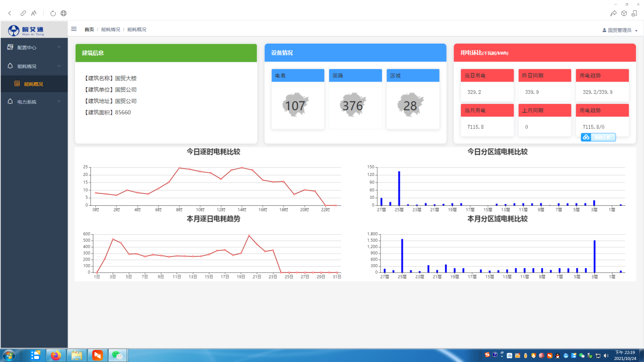Image resolution: width=644 pixels, height=362 pixels.
Task: Click the copy link icon
Action: tap(23, 13)
